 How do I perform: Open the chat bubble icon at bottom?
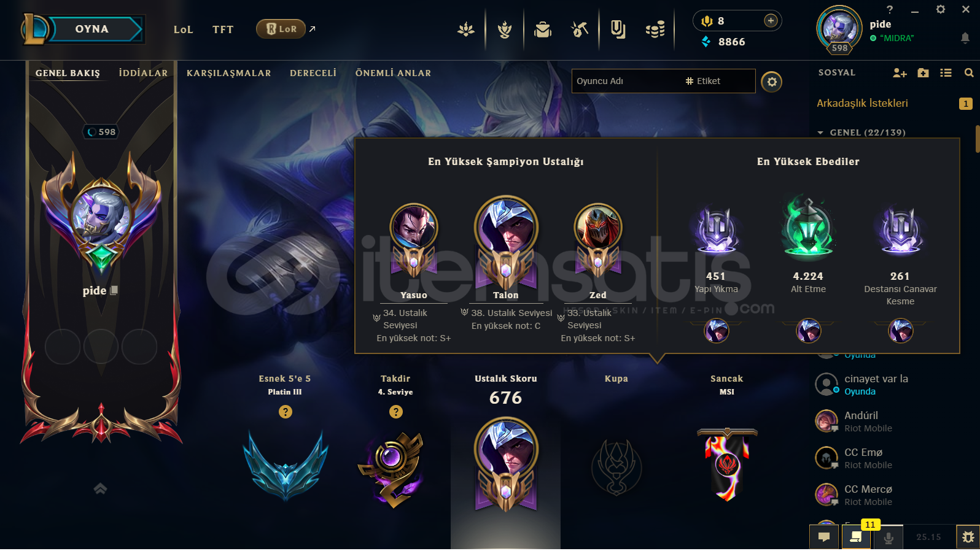click(x=824, y=537)
